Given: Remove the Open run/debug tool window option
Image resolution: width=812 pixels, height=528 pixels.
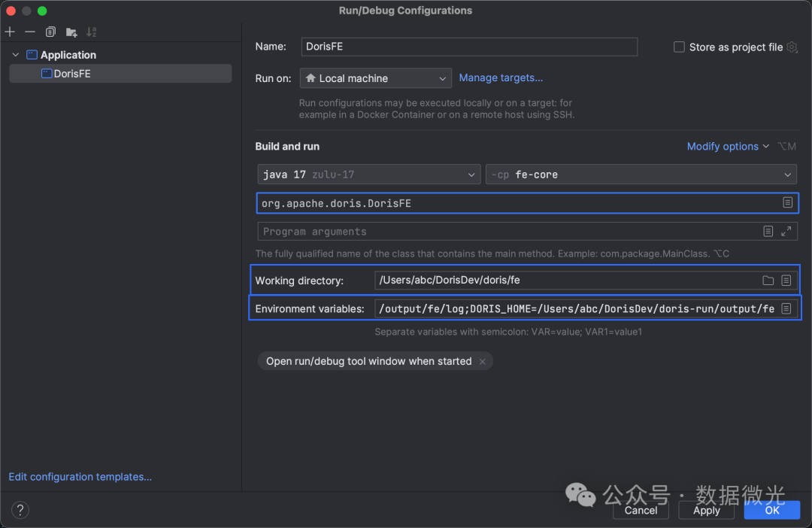Looking at the screenshot, I should 482,362.
